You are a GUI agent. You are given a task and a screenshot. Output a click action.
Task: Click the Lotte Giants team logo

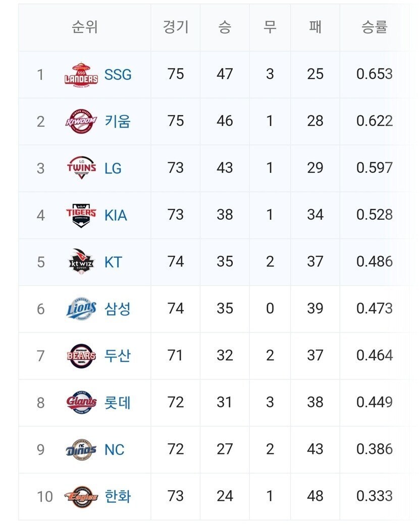81,403
